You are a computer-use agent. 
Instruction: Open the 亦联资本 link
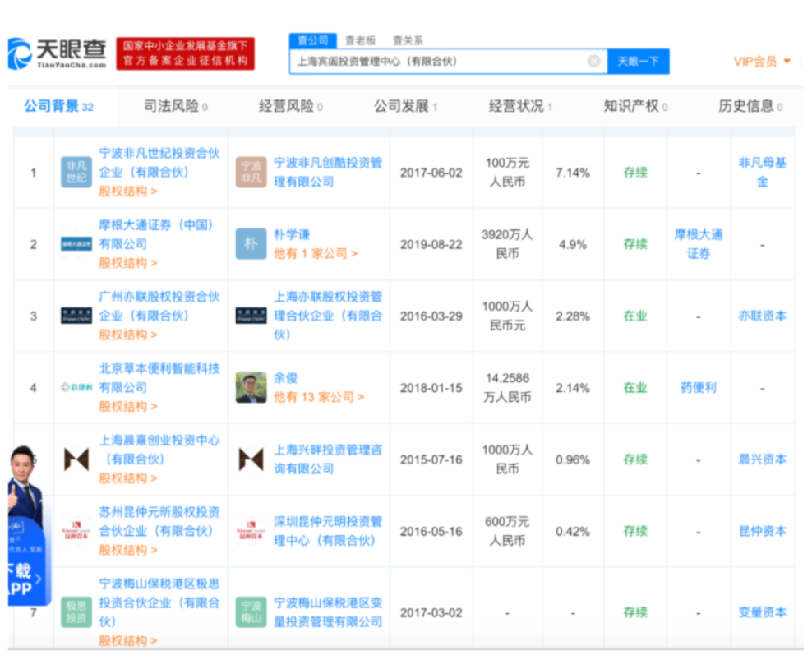pyautogui.click(x=762, y=316)
